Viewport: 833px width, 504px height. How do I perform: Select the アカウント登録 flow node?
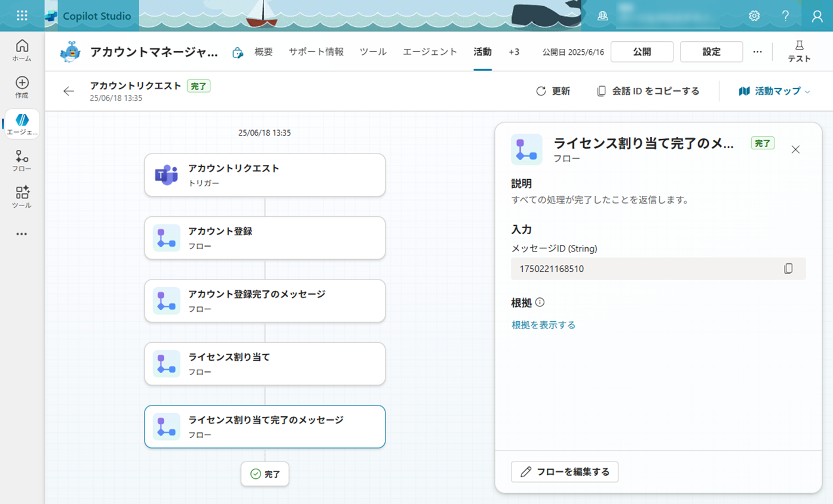[x=265, y=238]
